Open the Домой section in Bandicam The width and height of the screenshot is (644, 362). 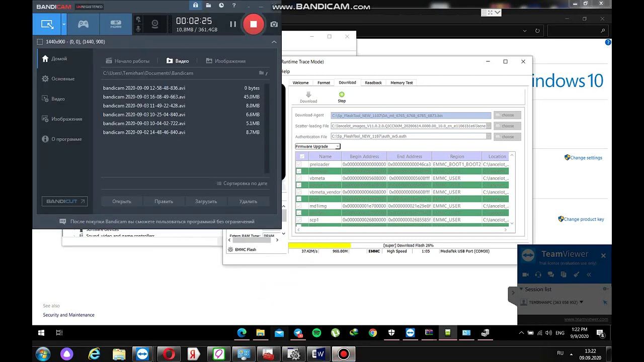(59, 59)
